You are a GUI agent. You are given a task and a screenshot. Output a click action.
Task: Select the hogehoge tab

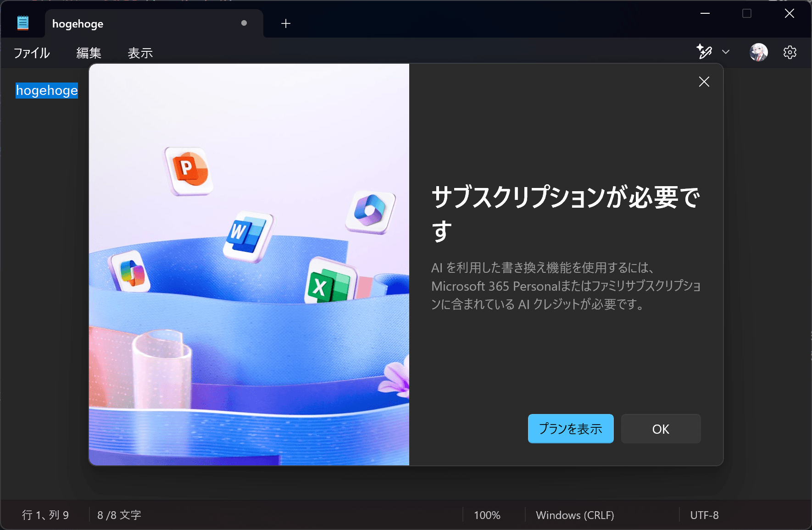point(154,23)
